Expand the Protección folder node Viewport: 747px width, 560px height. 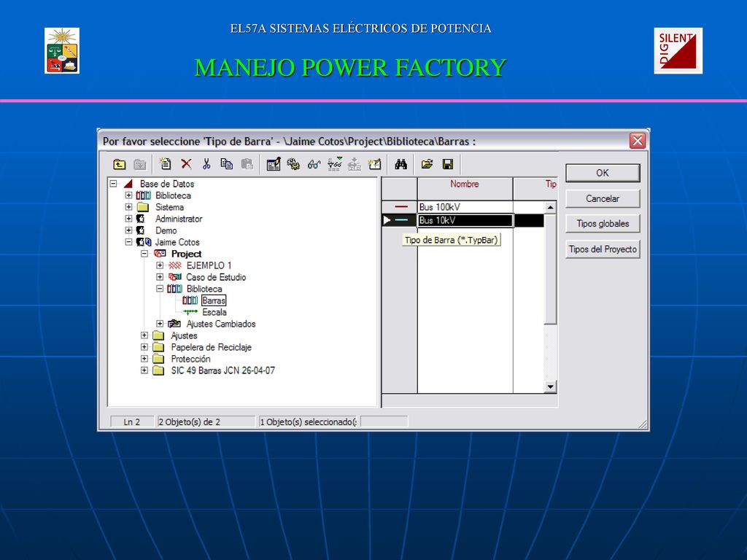[x=144, y=359]
